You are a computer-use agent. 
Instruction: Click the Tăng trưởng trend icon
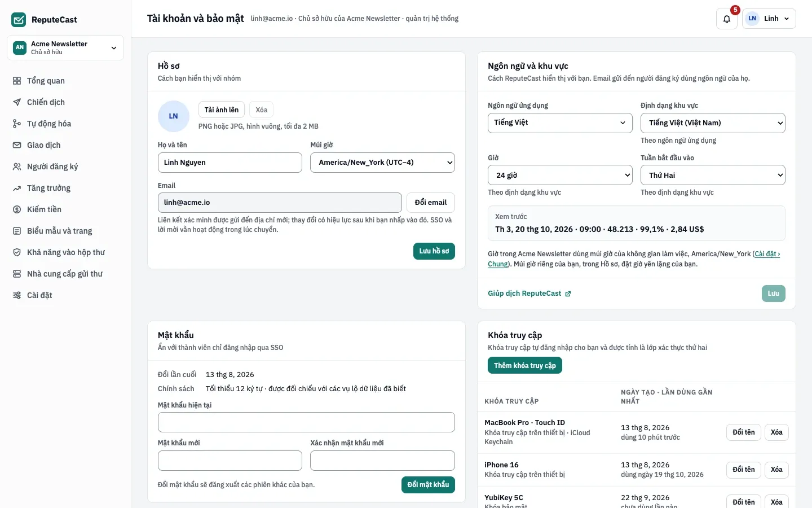[17, 188]
